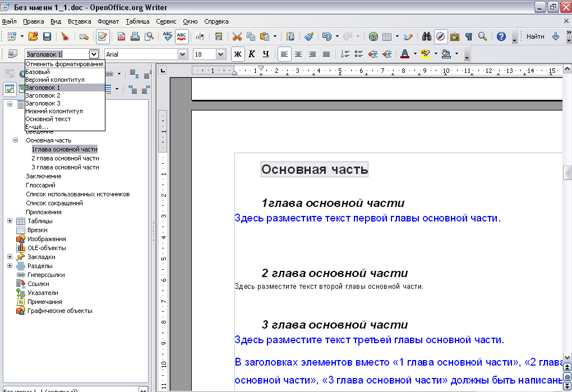Open font size 18 dropdown
Image resolution: width=572 pixels, height=392 pixels.
point(220,54)
